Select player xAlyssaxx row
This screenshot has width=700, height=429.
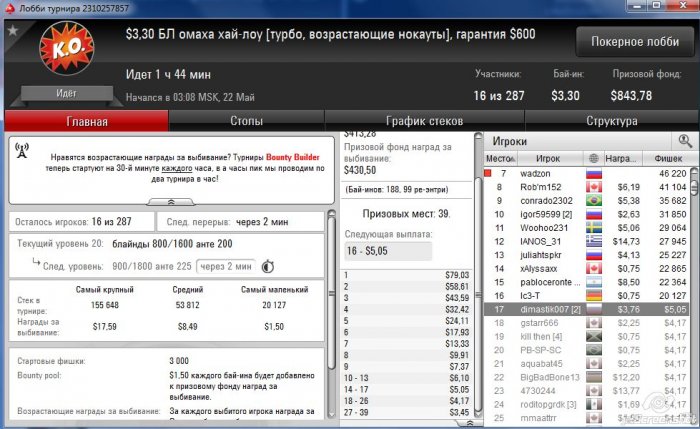pos(586,269)
